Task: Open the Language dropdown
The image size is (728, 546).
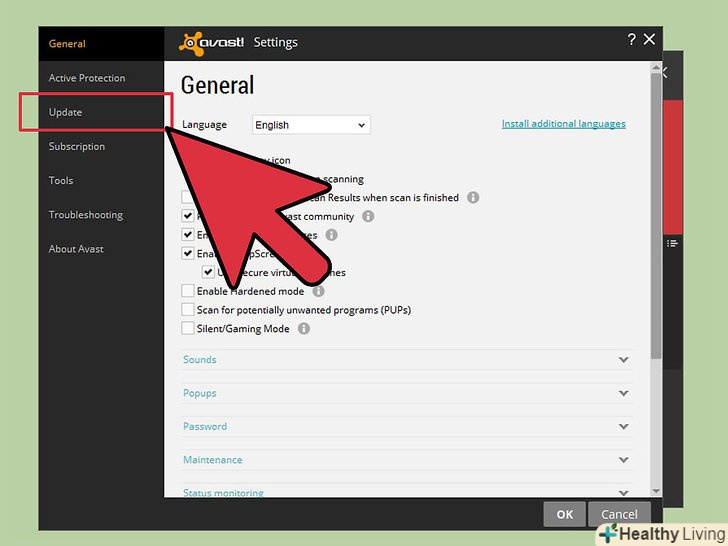Action: click(x=311, y=125)
